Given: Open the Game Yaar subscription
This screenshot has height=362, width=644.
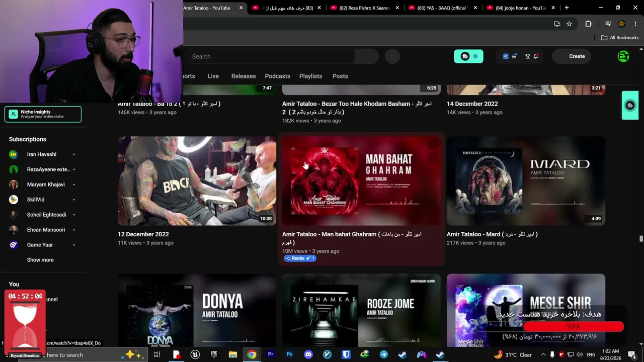Looking at the screenshot, I should (x=42, y=245).
